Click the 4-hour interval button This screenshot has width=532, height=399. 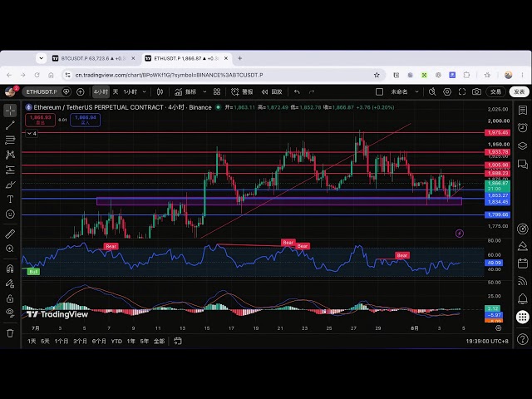point(101,92)
